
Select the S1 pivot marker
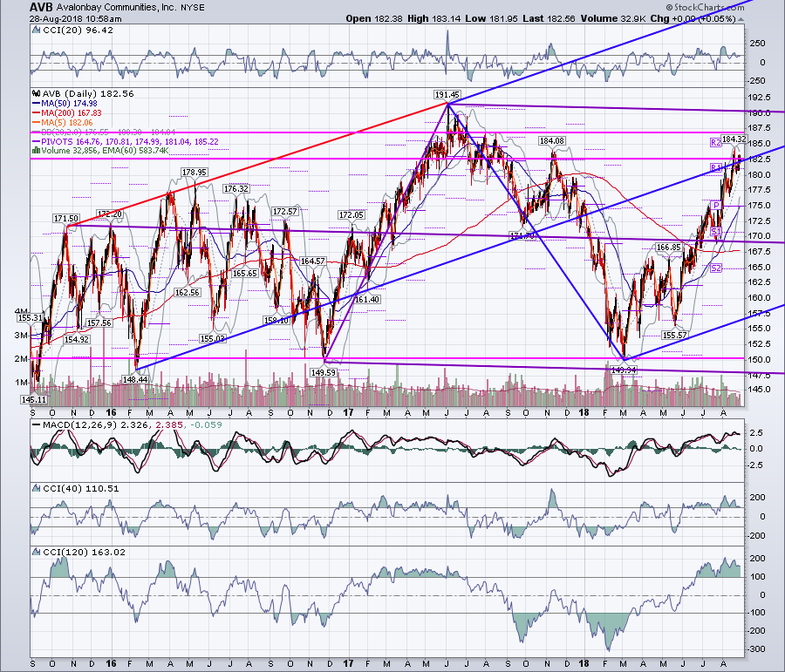pyautogui.click(x=716, y=231)
